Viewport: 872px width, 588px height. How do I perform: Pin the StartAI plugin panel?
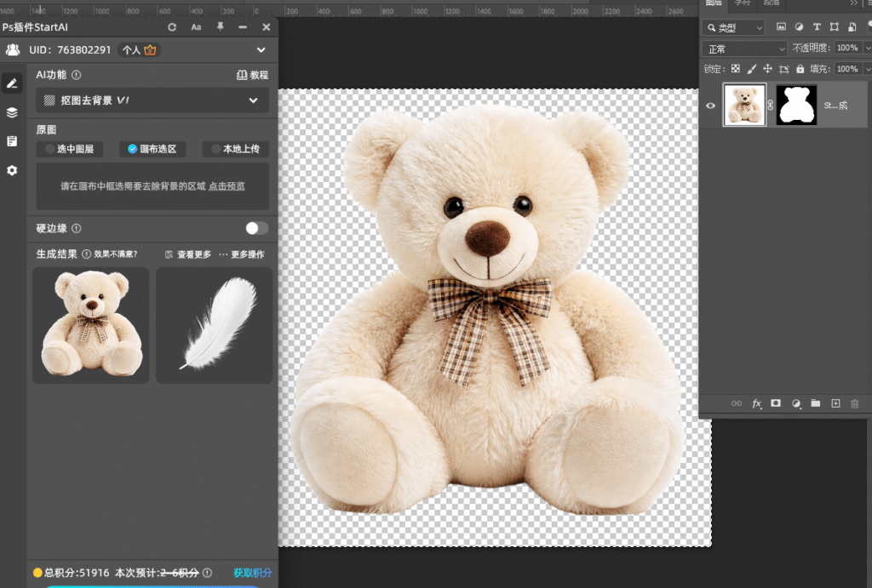click(x=221, y=26)
